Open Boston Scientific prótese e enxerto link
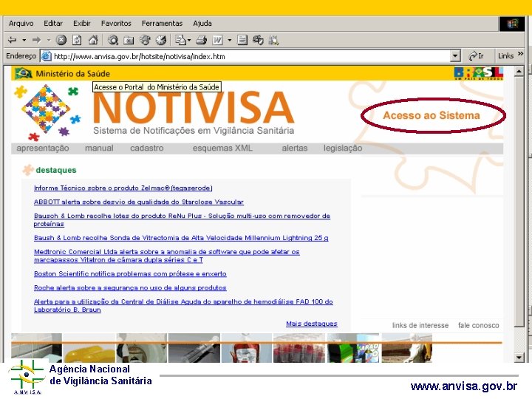 [x=130, y=274]
